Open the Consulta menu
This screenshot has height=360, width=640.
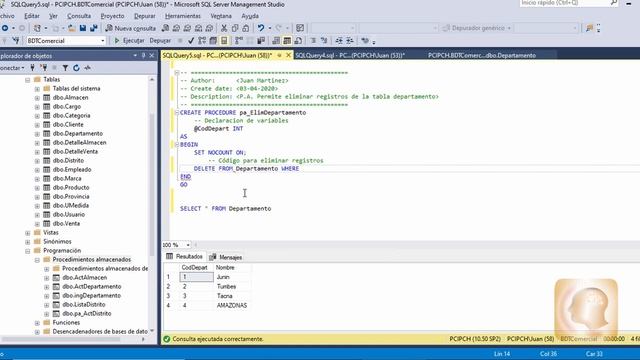79,16
